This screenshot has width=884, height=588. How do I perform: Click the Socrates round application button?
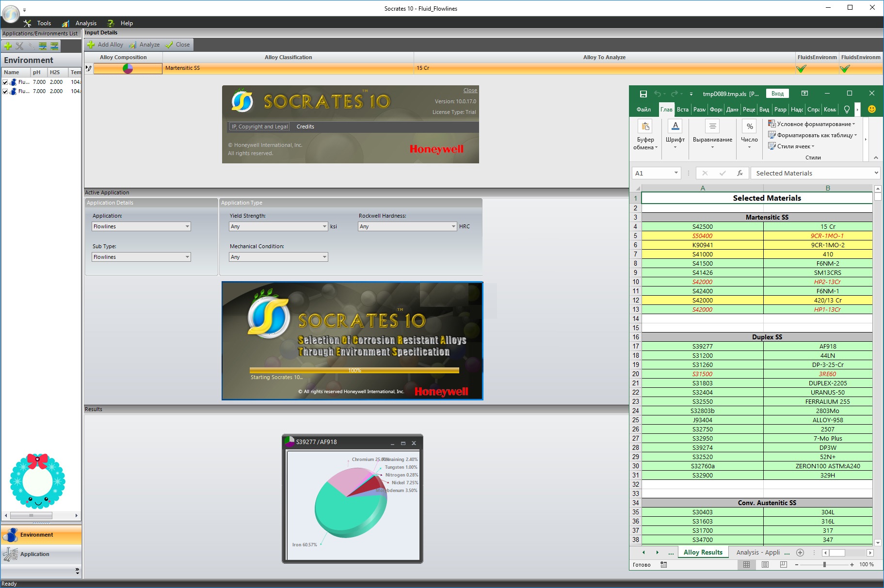[x=11, y=14]
